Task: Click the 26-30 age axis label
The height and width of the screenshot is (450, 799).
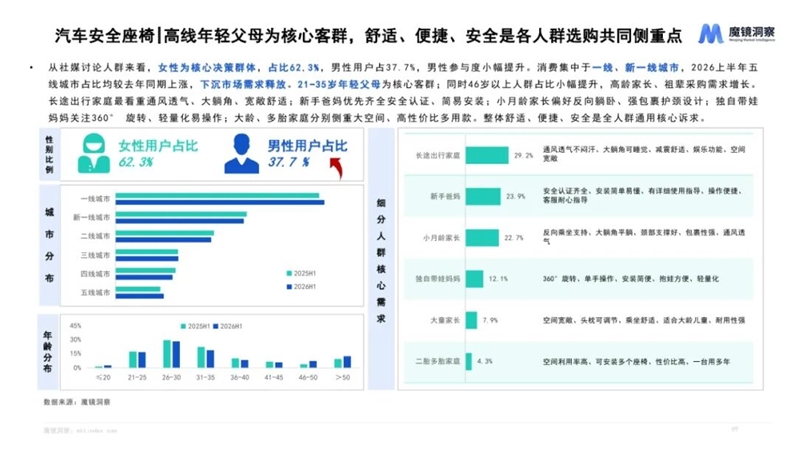Action: point(171,378)
